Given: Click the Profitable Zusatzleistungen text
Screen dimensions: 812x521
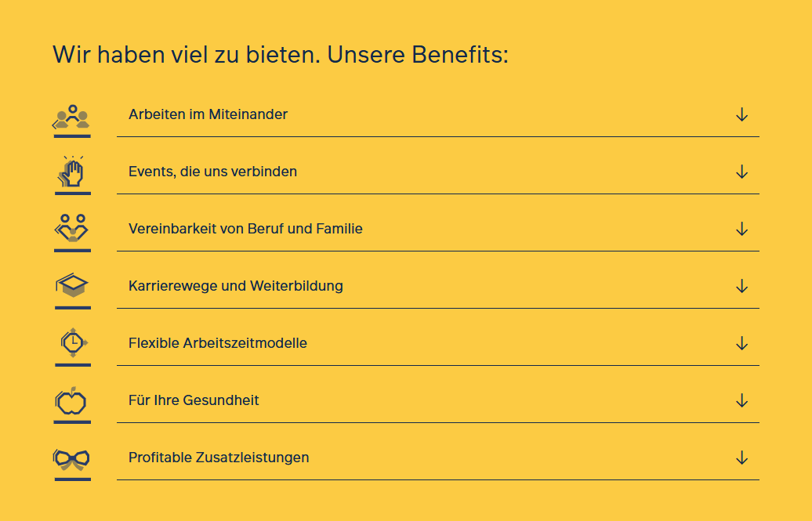Looking at the screenshot, I should coord(219,457).
